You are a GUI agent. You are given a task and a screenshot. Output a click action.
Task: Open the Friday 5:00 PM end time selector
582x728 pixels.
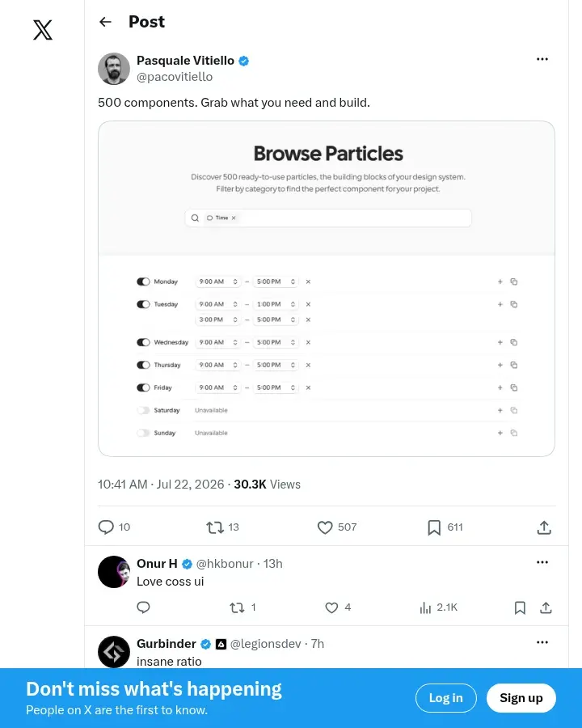276,387
